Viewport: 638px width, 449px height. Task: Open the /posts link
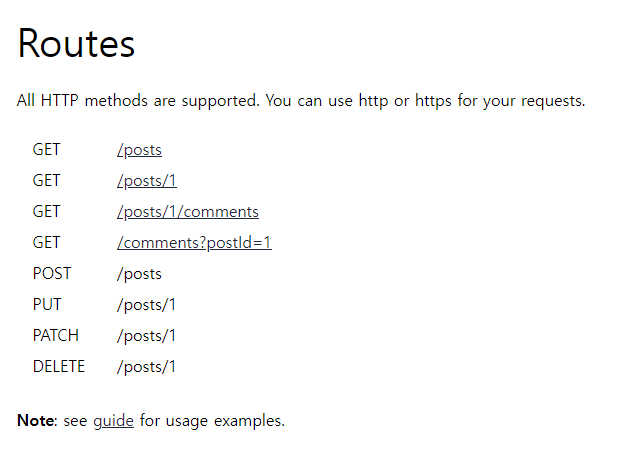139,150
